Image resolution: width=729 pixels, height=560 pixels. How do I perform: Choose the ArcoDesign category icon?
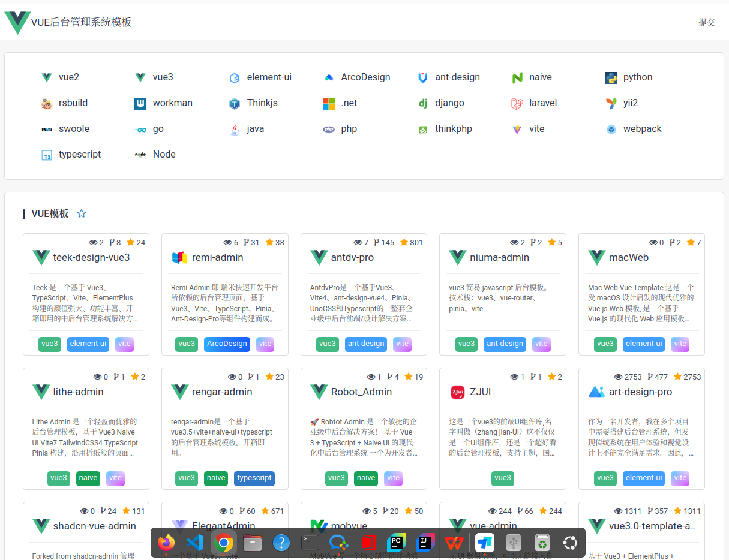[x=329, y=77]
